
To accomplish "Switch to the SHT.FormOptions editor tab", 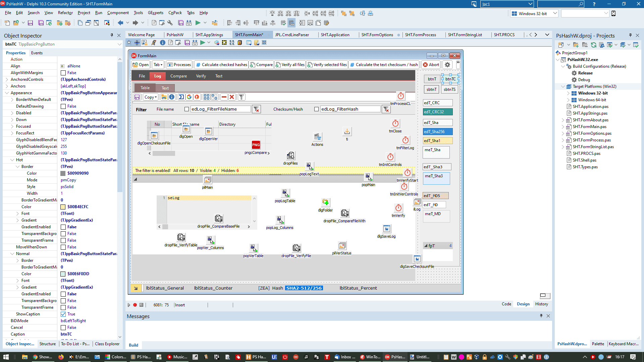I will click(377, 35).
